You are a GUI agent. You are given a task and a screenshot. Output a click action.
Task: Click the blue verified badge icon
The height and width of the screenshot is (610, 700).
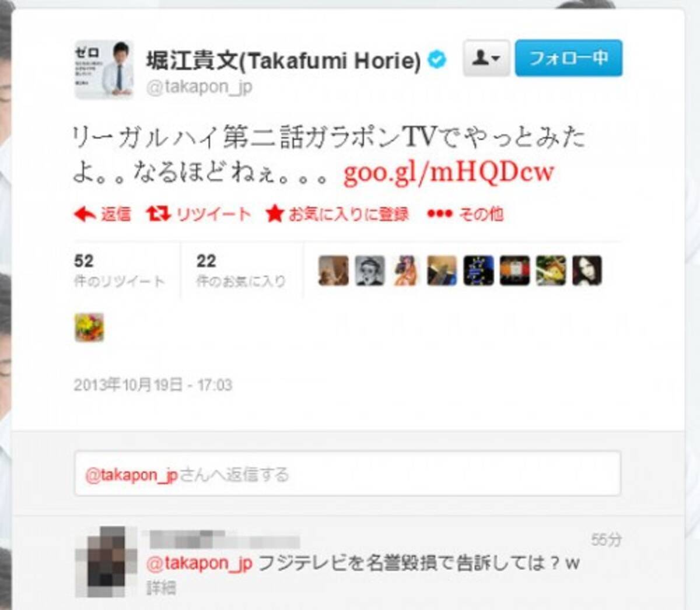[x=437, y=59]
